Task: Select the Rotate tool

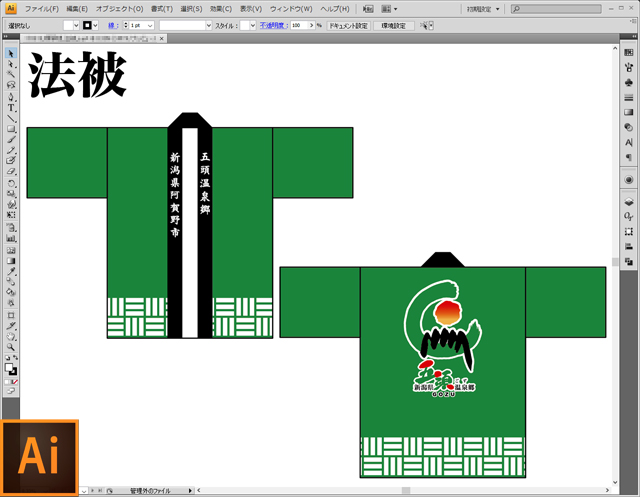Action: (x=11, y=183)
